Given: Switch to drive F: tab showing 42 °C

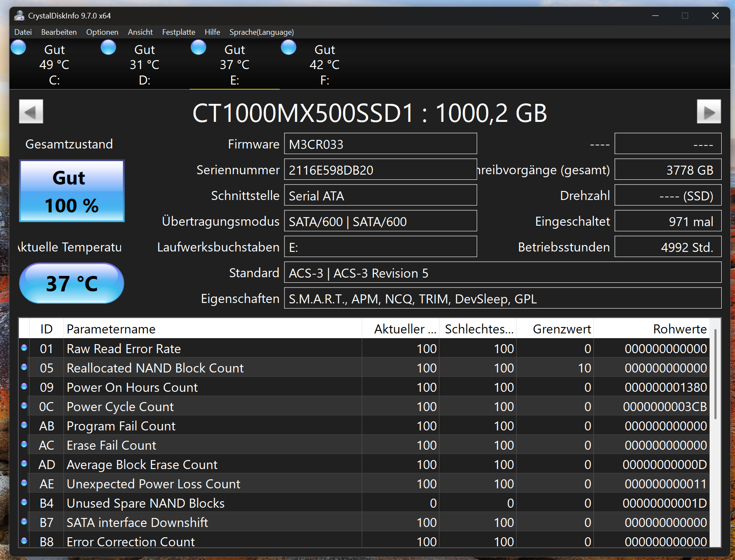Looking at the screenshot, I should (x=325, y=64).
